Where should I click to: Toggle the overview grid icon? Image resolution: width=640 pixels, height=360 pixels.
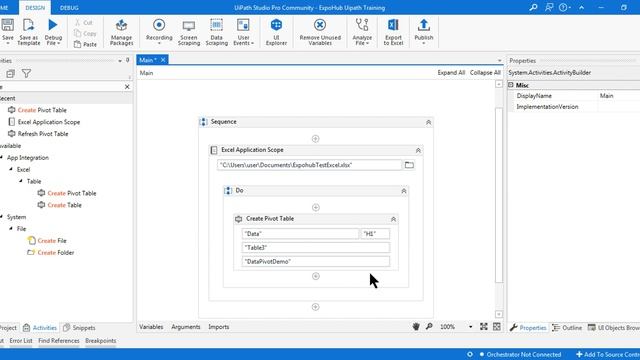pos(497,327)
